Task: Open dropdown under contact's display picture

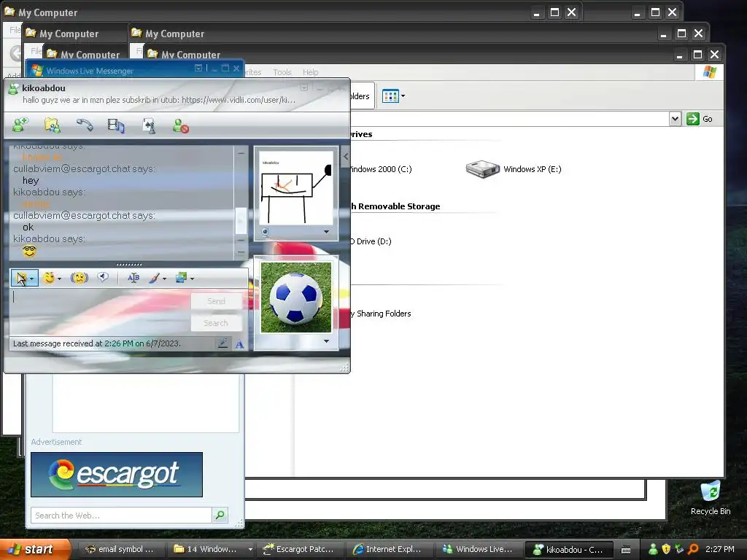Action: pyautogui.click(x=326, y=232)
